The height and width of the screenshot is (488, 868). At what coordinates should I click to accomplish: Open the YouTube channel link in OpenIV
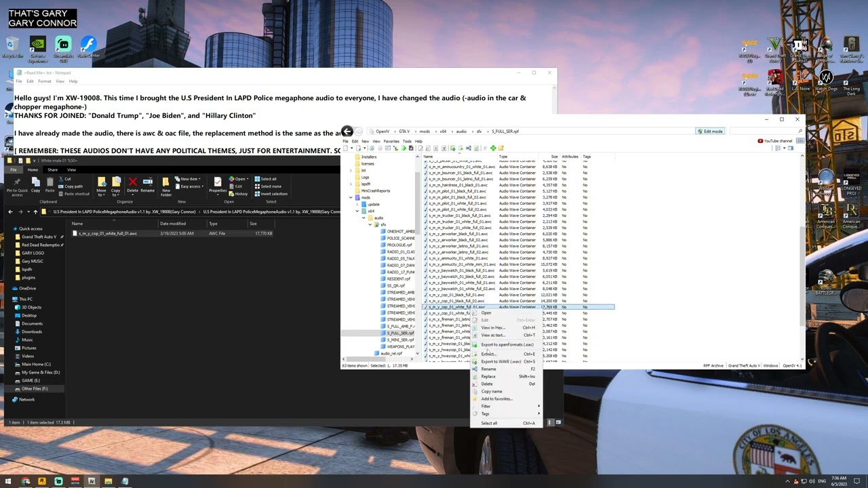775,141
